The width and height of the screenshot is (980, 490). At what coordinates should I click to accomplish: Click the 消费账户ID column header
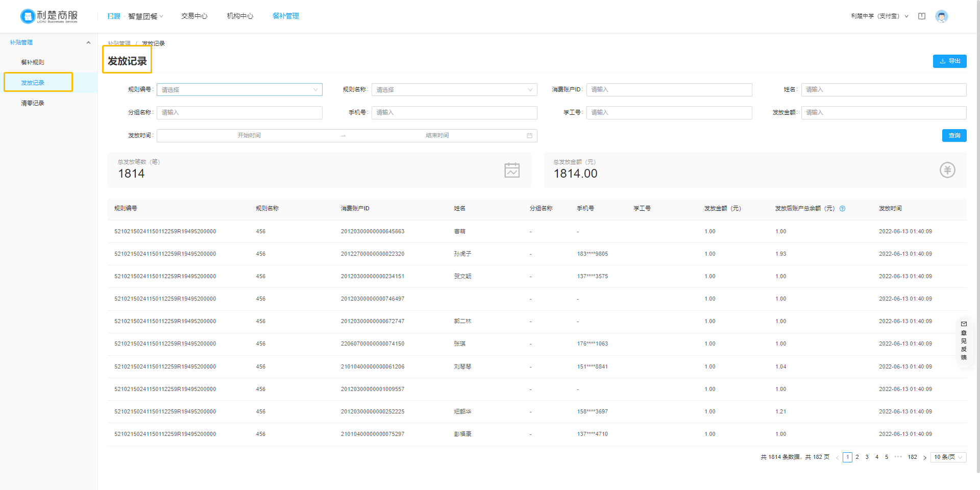click(355, 208)
